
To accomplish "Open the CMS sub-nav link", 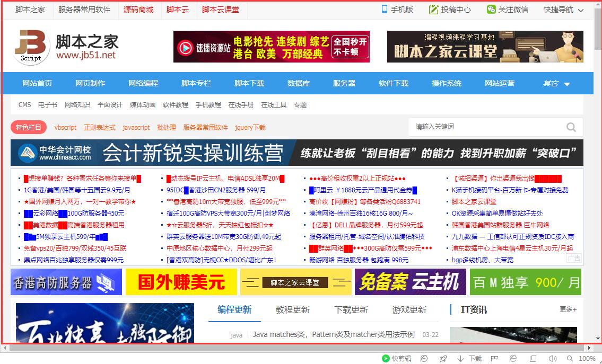I will point(24,105).
